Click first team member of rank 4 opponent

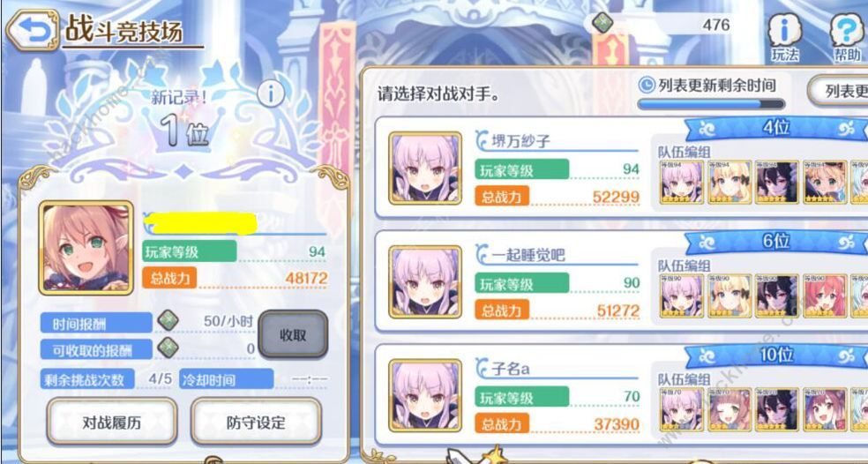pos(682,183)
